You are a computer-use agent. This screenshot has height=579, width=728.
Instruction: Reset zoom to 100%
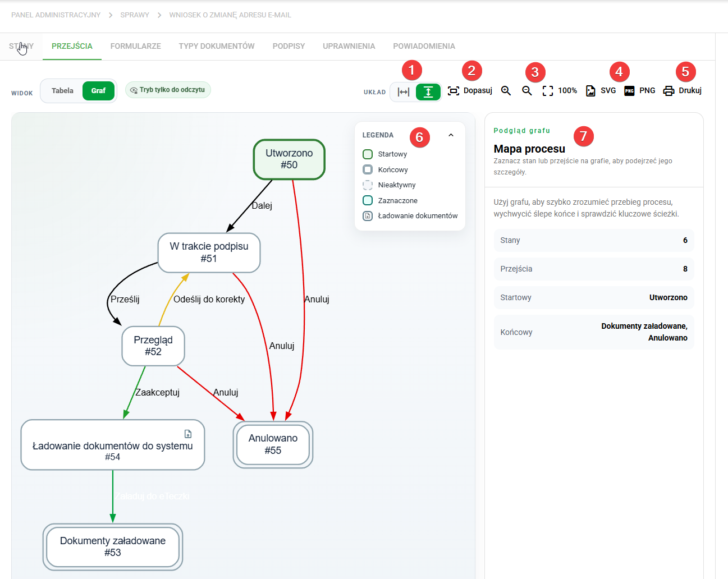(x=560, y=91)
